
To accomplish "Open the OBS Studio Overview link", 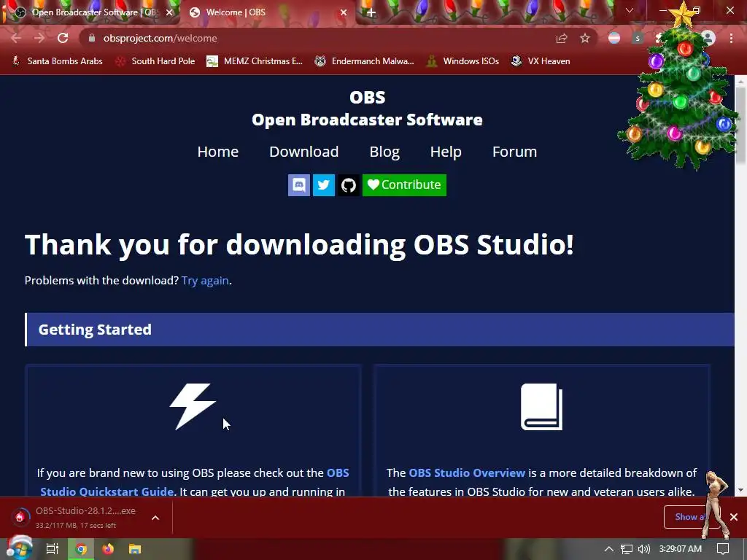I will coord(467,472).
